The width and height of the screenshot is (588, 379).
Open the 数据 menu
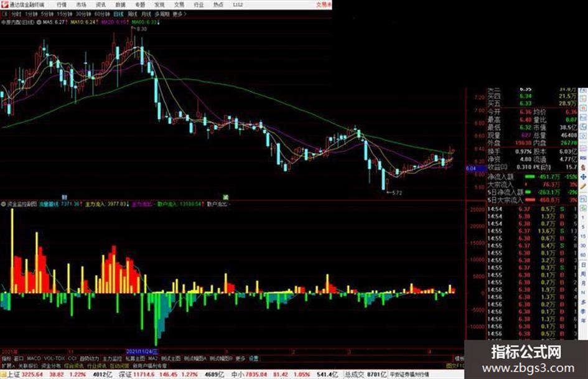point(120,4)
